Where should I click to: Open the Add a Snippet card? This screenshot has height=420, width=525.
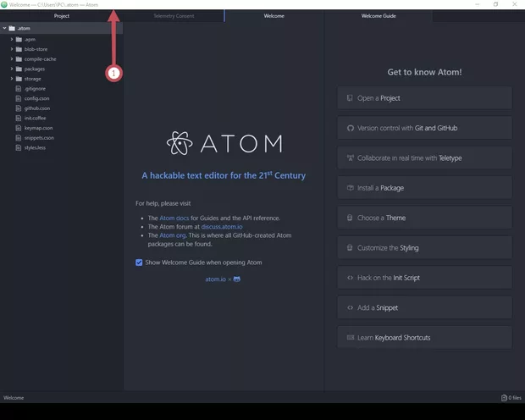[424, 307]
